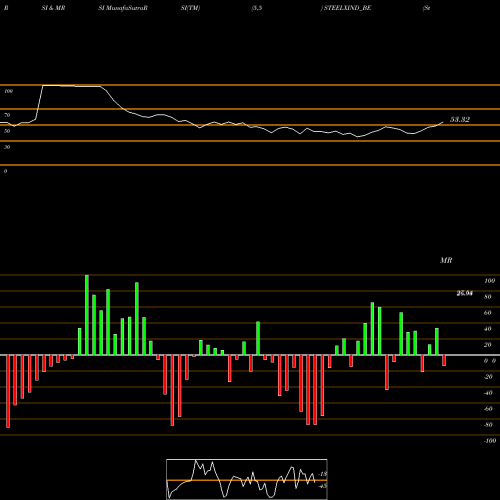Viewport: 500px width, 500px height.
Task: Click the 60 label on MR axis
Action: 487,313
